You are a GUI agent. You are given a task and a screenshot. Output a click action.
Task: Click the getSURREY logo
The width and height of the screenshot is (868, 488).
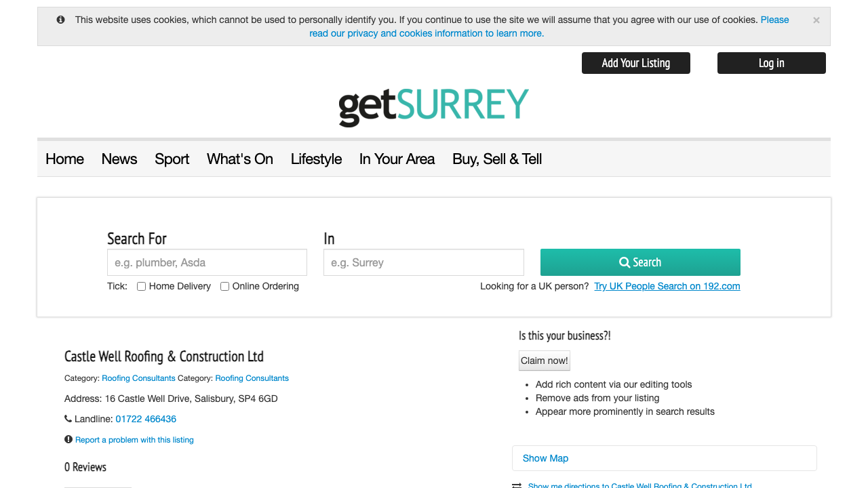[433, 107]
